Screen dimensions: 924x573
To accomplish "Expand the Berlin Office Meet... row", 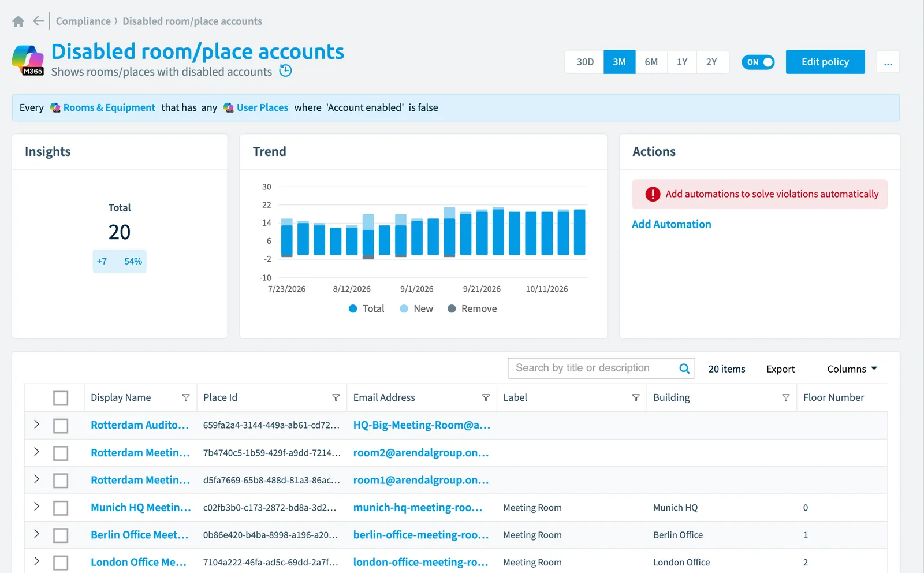I will [x=36, y=534].
